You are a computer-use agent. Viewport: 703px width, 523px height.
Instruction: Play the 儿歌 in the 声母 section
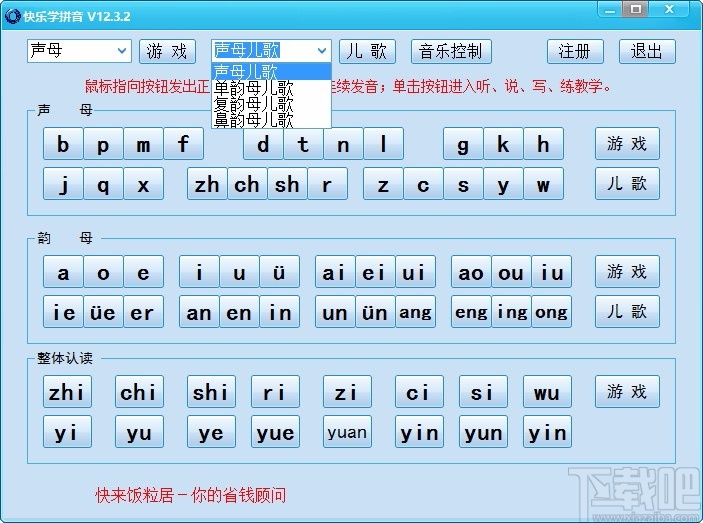[627, 184]
